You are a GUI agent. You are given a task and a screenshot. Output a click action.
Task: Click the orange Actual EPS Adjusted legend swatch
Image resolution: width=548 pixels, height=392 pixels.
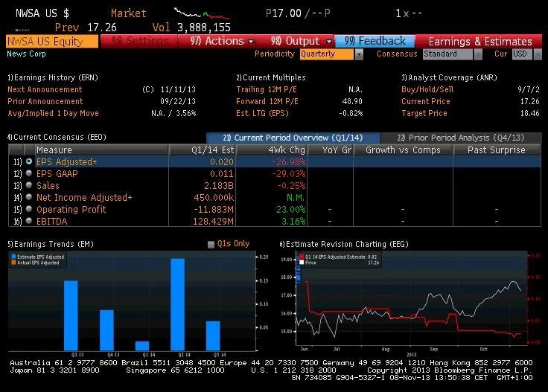point(13,263)
